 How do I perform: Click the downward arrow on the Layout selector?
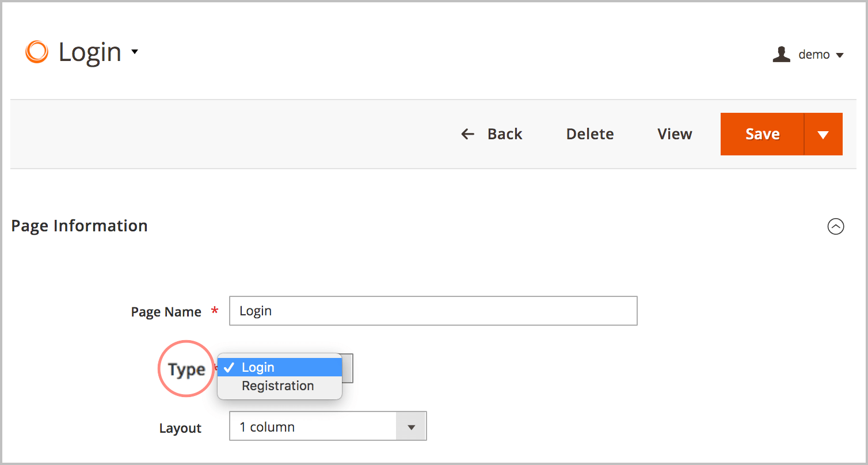click(x=411, y=426)
